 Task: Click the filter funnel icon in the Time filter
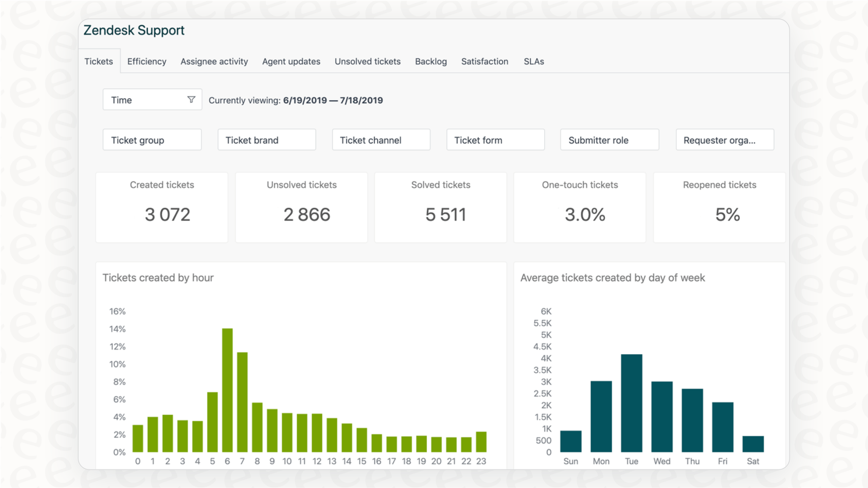pyautogui.click(x=192, y=99)
